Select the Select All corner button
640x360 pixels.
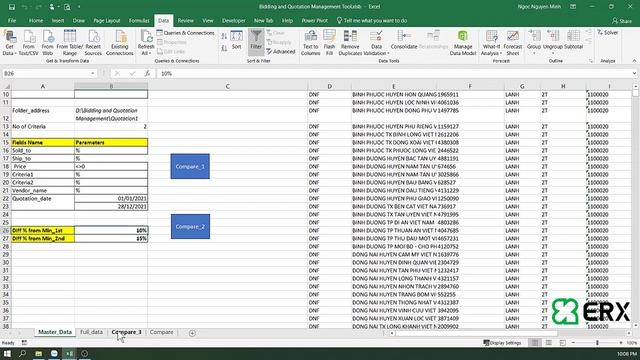[6, 86]
